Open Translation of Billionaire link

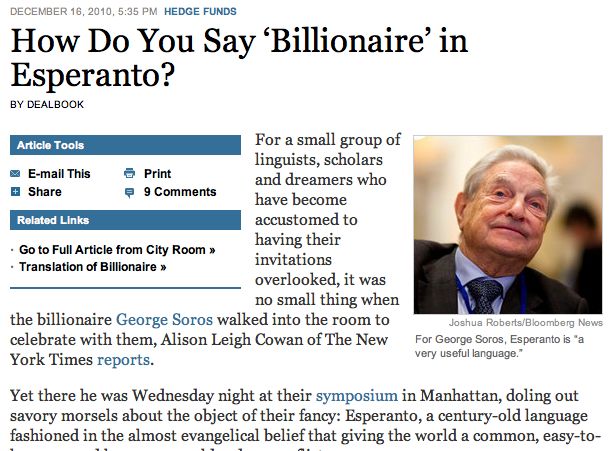(x=93, y=267)
